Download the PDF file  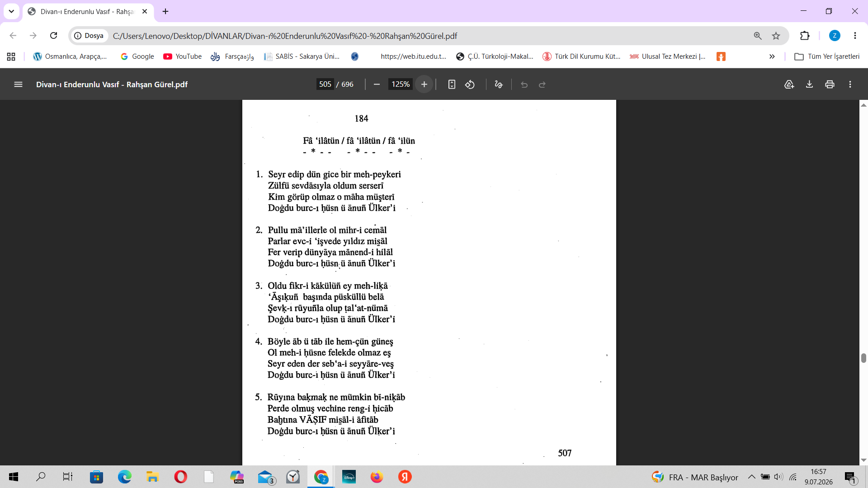pyautogui.click(x=809, y=84)
